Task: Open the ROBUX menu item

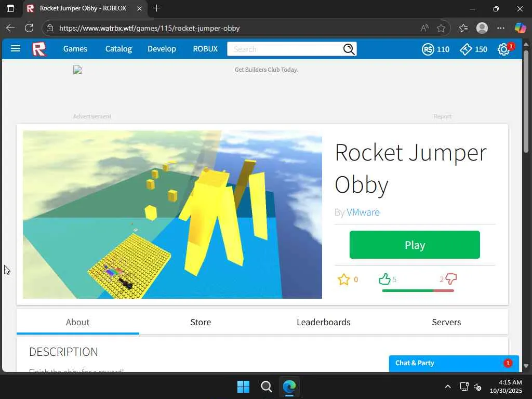Action: [205, 49]
